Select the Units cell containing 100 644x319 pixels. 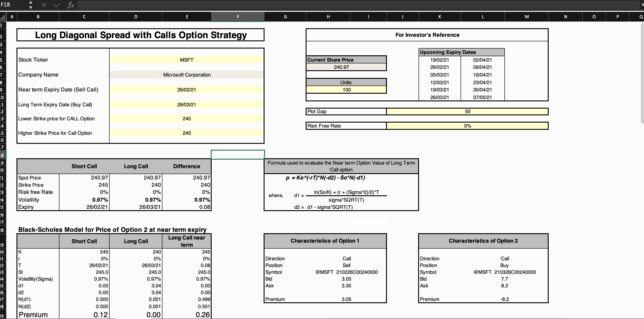click(x=346, y=90)
